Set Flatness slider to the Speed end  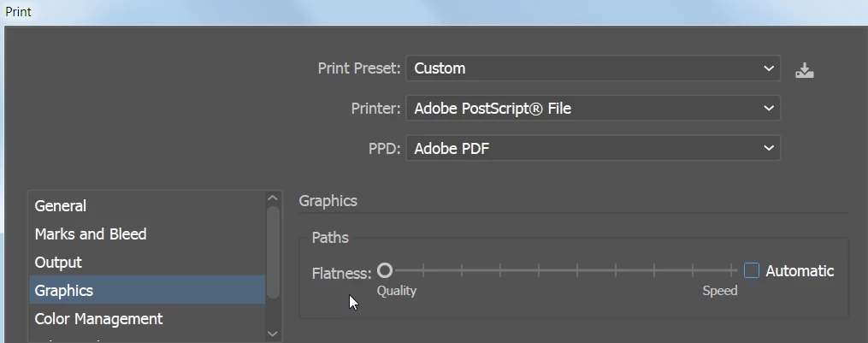pos(735,271)
